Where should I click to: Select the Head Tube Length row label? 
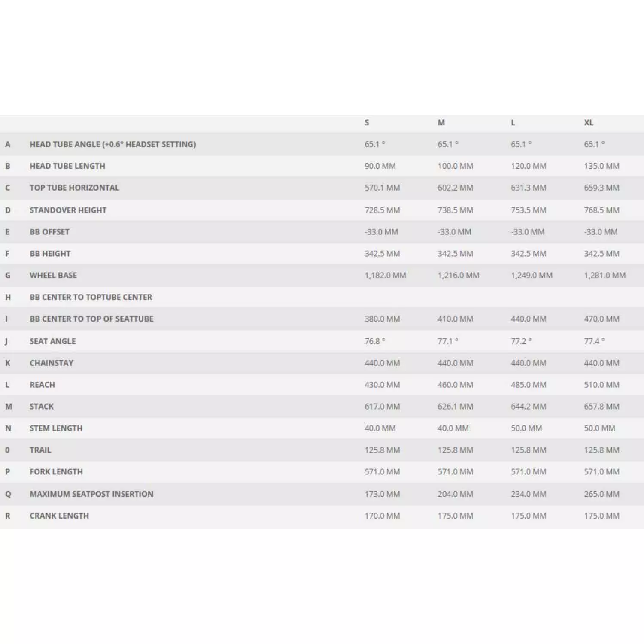coord(67,166)
